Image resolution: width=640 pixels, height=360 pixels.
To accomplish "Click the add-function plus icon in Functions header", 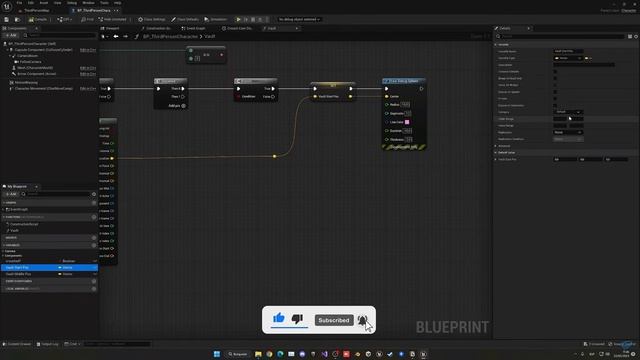I will (94, 217).
